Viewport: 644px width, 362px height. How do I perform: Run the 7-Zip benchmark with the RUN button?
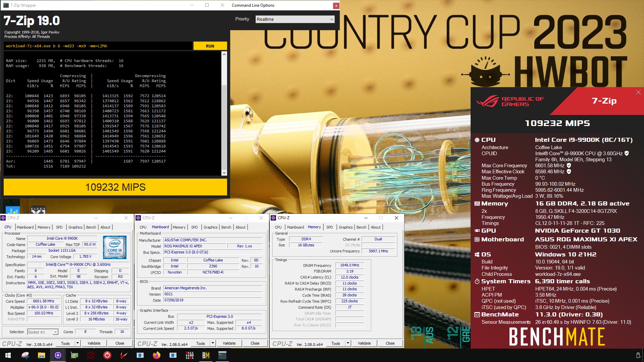coord(210,46)
